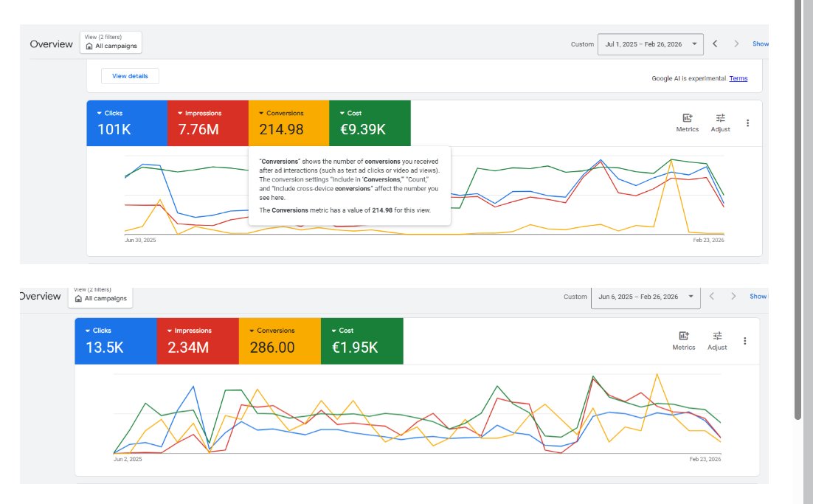Open date range dropdown Jun 6, 2025 – Feb 26, 2026

646,297
